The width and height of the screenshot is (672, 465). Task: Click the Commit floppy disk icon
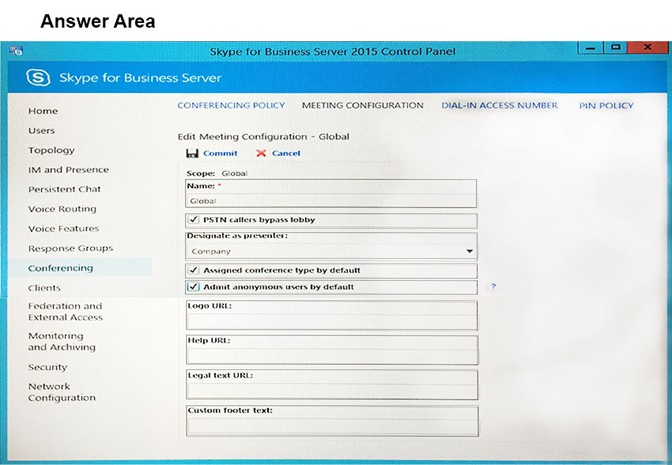pos(192,153)
